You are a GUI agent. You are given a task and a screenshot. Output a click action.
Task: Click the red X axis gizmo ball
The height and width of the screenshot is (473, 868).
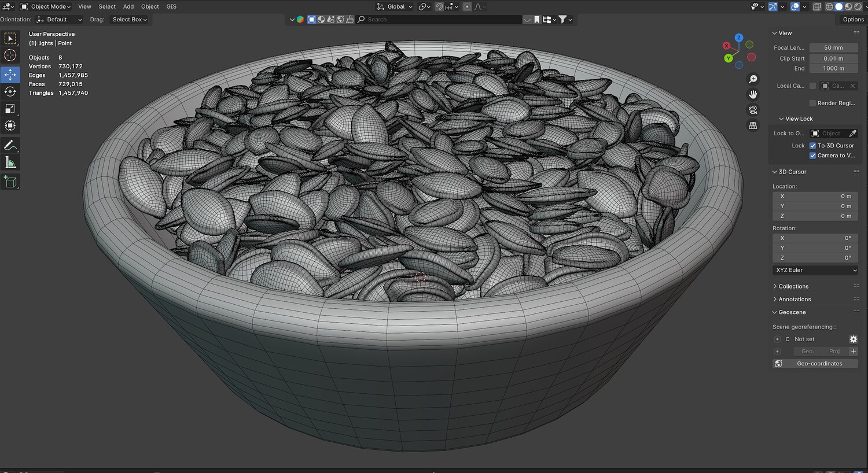(726, 46)
